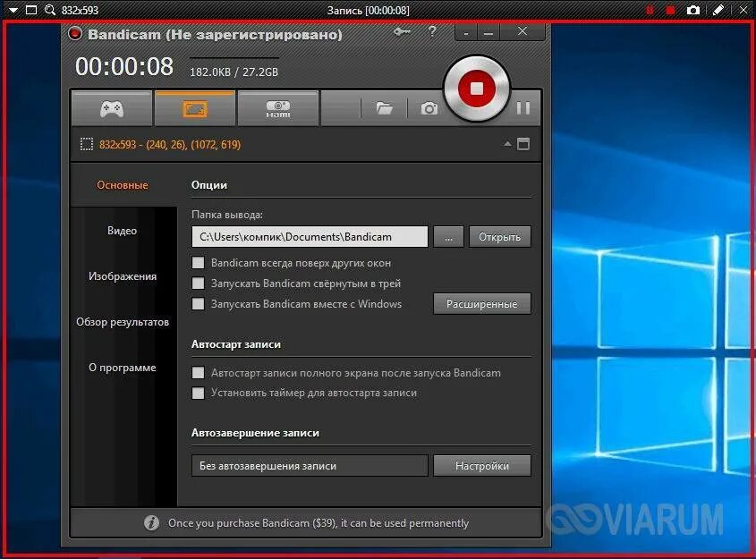Click the 00:00:08 recording timer

tap(123, 66)
